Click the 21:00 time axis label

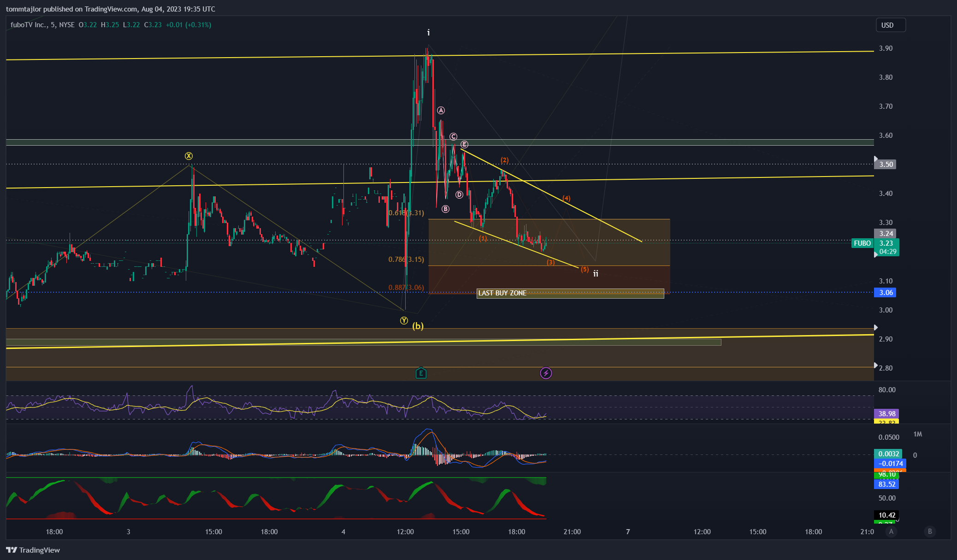coord(572,531)
